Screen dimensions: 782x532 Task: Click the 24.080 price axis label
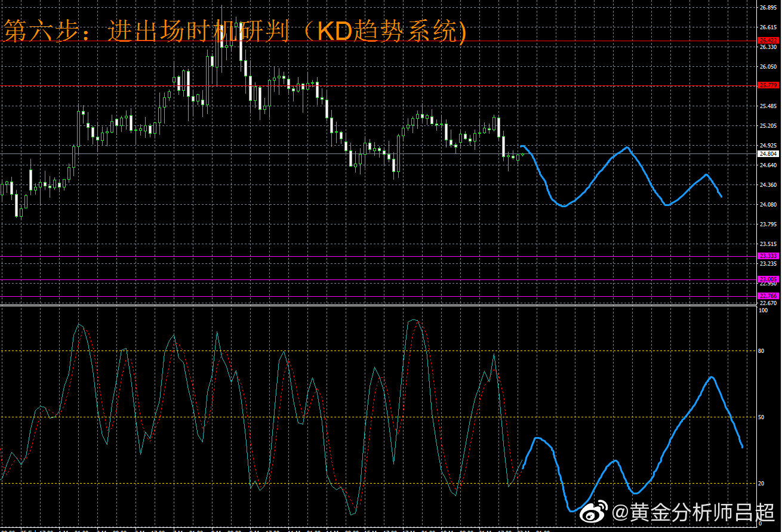(768, 204)
